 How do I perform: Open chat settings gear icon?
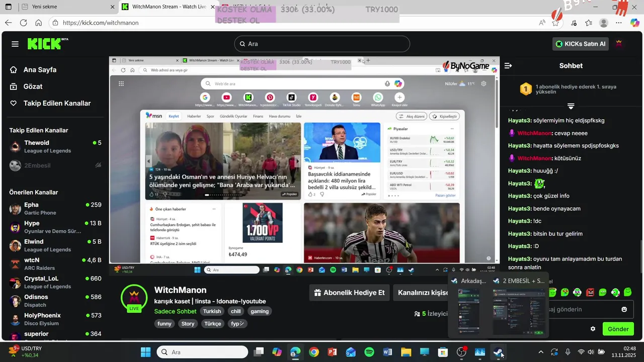pos(593,329)
